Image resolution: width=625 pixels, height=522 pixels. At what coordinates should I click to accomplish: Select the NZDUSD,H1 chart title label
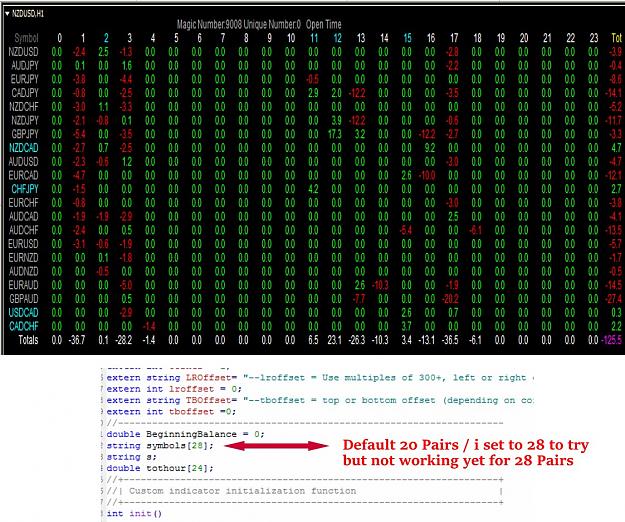28,14
